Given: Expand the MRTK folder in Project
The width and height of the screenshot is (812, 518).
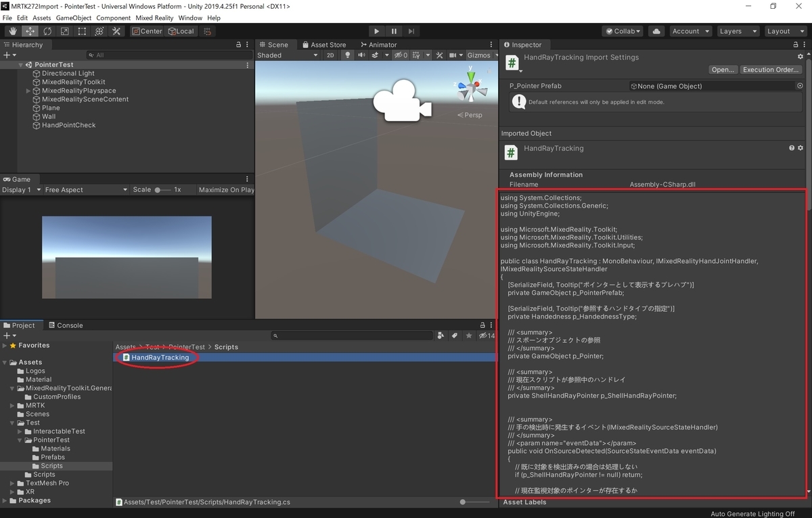Looking at the screenshot, I should [x=12, y=406].
